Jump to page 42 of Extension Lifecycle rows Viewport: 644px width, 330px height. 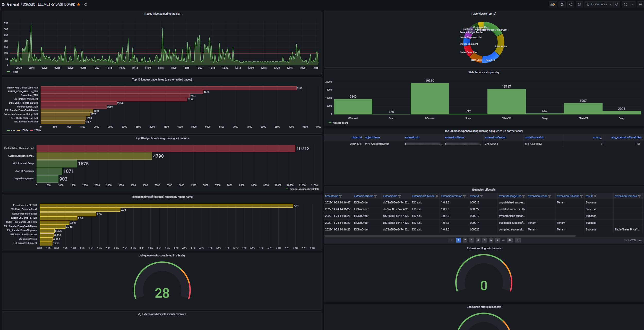[510, 240]
